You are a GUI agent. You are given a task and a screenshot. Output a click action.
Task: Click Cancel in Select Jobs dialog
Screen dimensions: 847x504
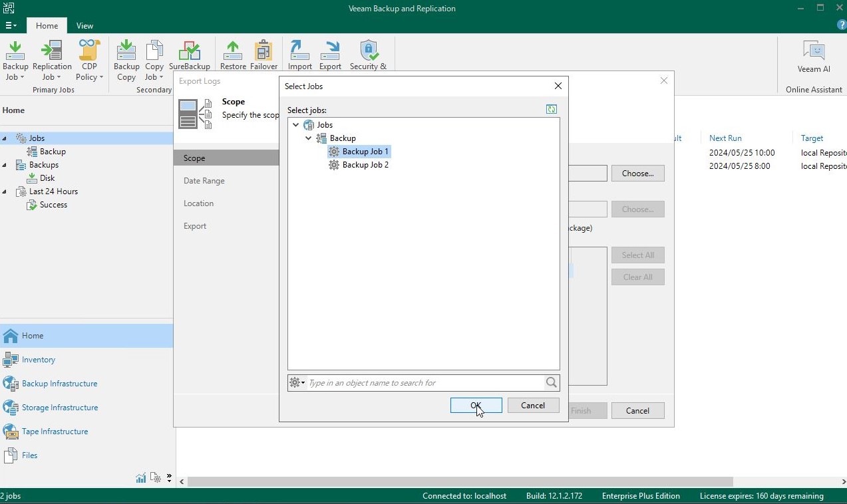pyautogui.click(x=533, y=406)
